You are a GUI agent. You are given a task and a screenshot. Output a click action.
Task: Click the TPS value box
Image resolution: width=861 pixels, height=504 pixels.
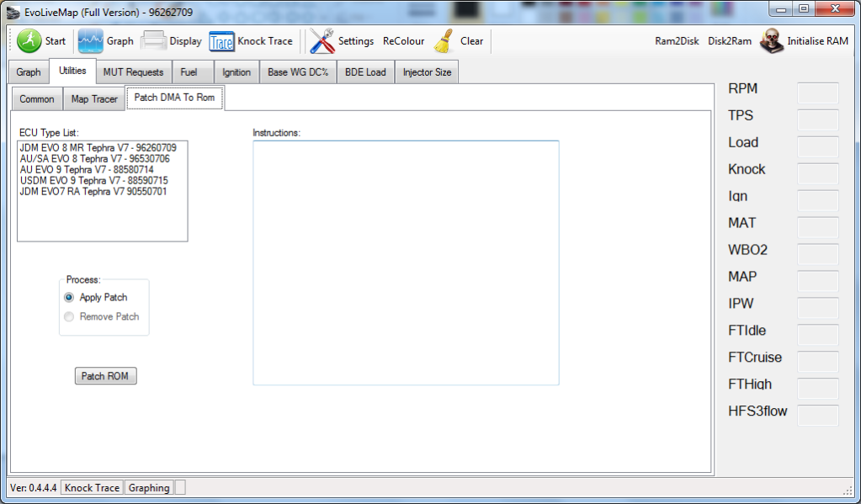click(x=817, y=119)
